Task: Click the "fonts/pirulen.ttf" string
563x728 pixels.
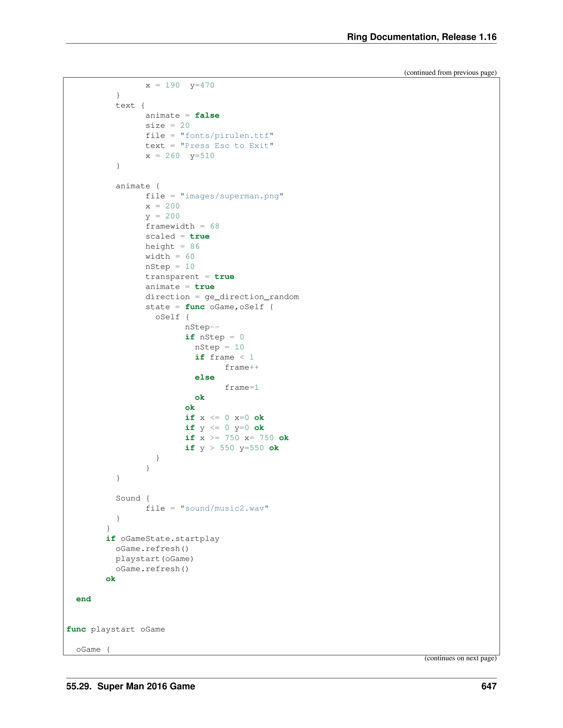Action: [227, 135]
